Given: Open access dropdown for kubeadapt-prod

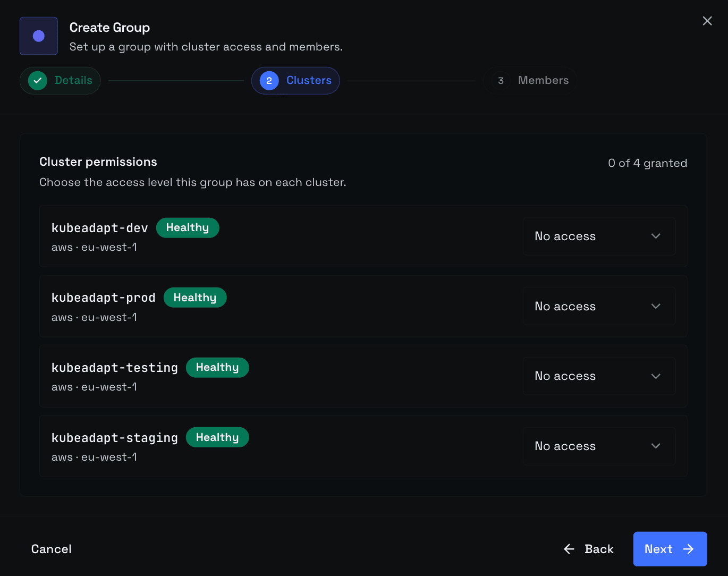Looking at the screenshot, I should (x=599, y=306).
